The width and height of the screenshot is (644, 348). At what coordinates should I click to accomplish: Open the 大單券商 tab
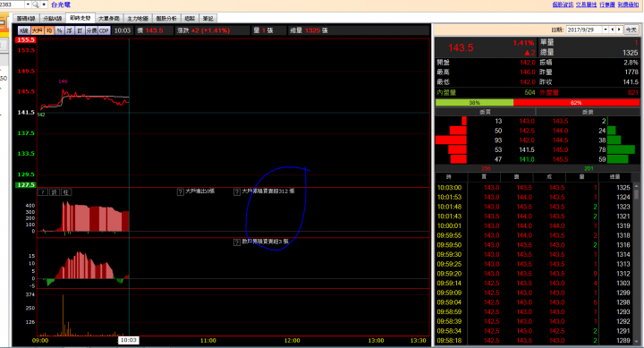click(x=109, y=19)
